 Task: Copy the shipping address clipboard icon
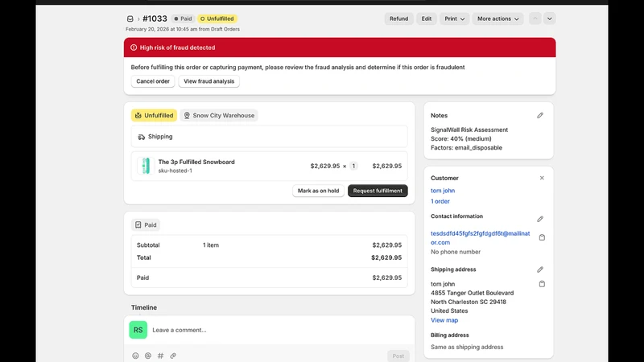[x=542, y=284]
